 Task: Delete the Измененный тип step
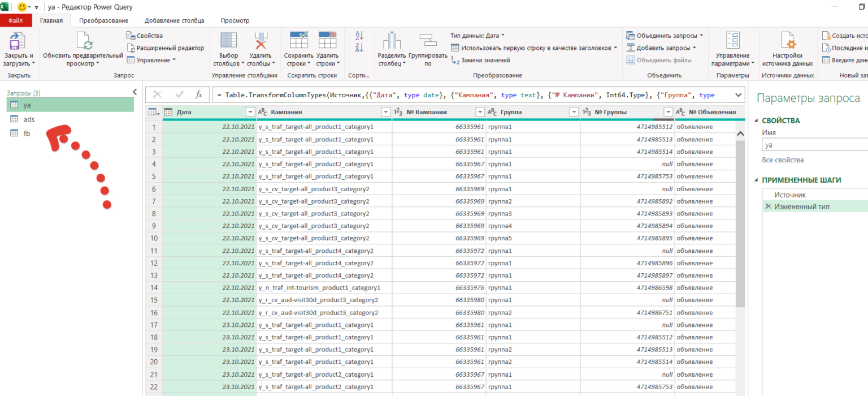point(767,207)
